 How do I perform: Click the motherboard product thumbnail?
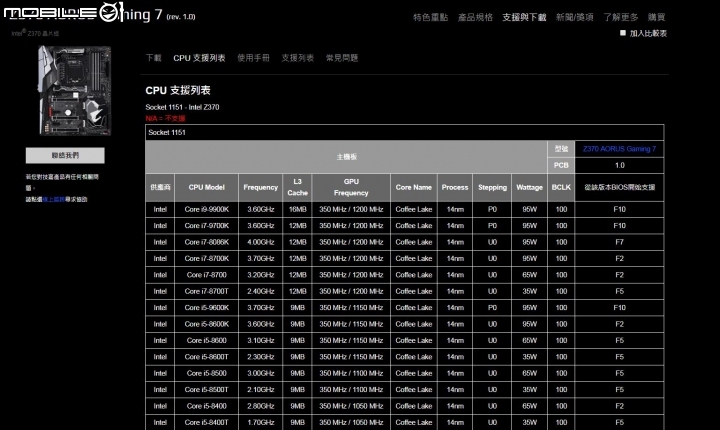point(74,91)
